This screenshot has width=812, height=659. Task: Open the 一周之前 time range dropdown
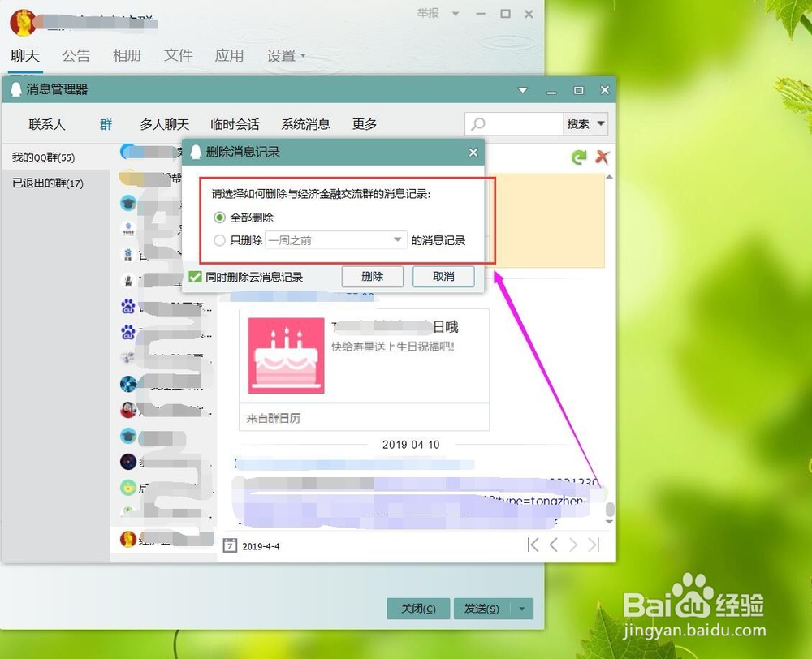pos(397,239)
